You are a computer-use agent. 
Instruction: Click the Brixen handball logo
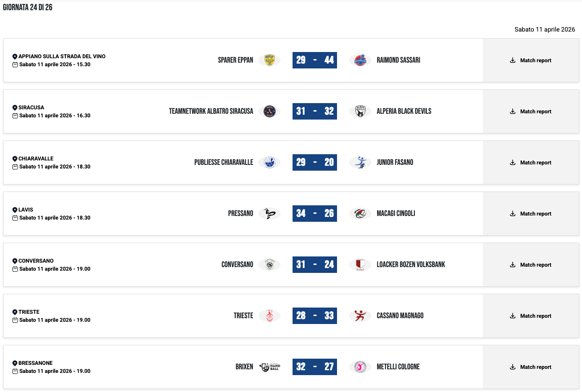[x=269, y=367]
